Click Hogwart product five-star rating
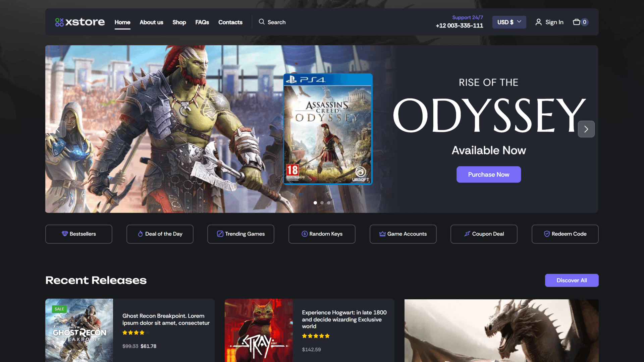The width and height of the screenshot is (644, 362). point(316,336)
